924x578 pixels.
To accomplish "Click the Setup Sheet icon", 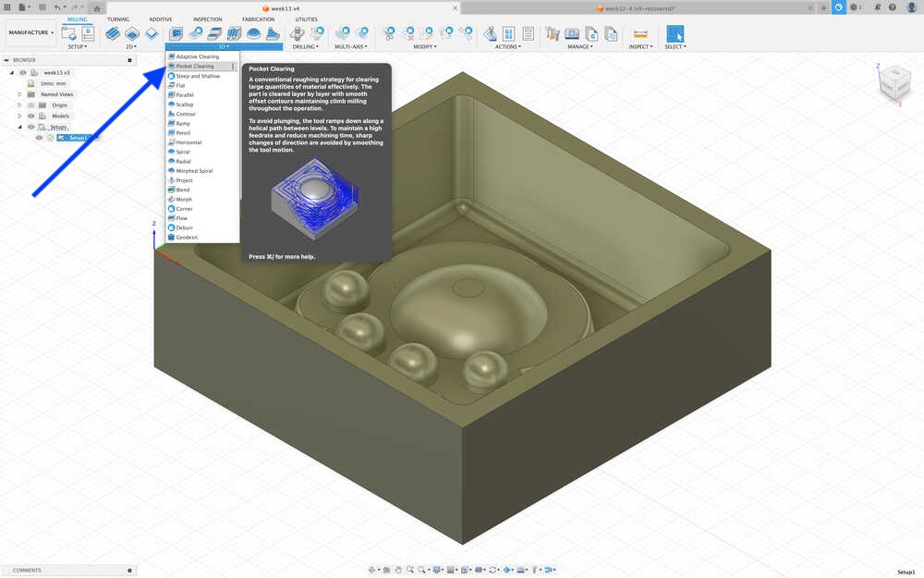I will pos(529,33).
